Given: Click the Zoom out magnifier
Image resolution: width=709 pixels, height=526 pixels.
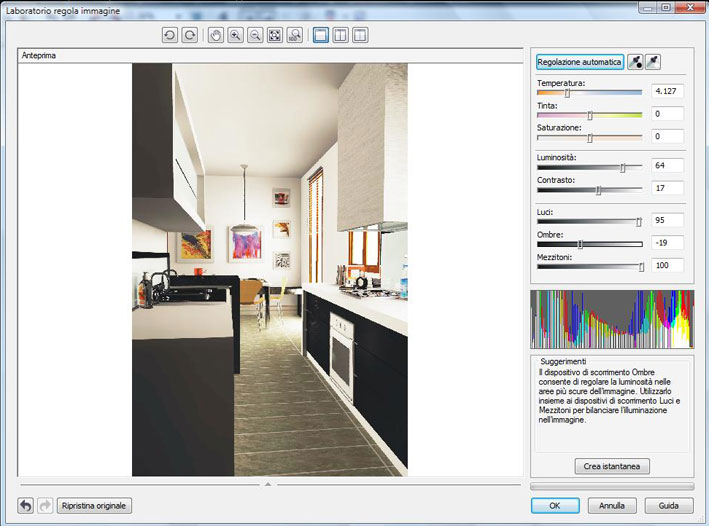Looking at the screenshot, I should 255,35.
